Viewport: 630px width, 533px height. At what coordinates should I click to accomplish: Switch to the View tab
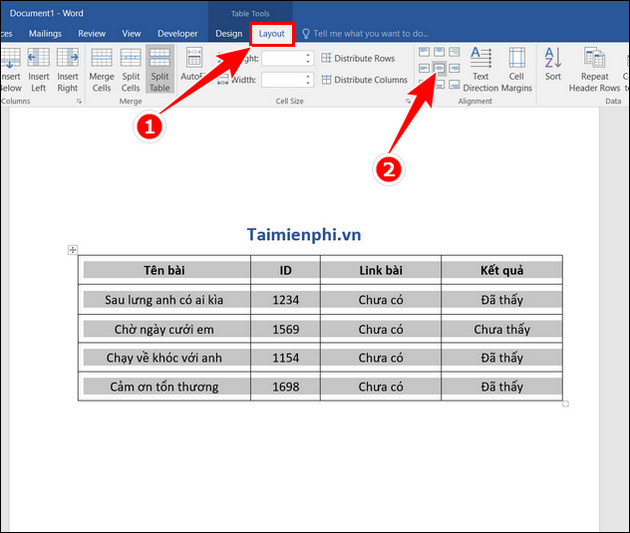[131, 34]
